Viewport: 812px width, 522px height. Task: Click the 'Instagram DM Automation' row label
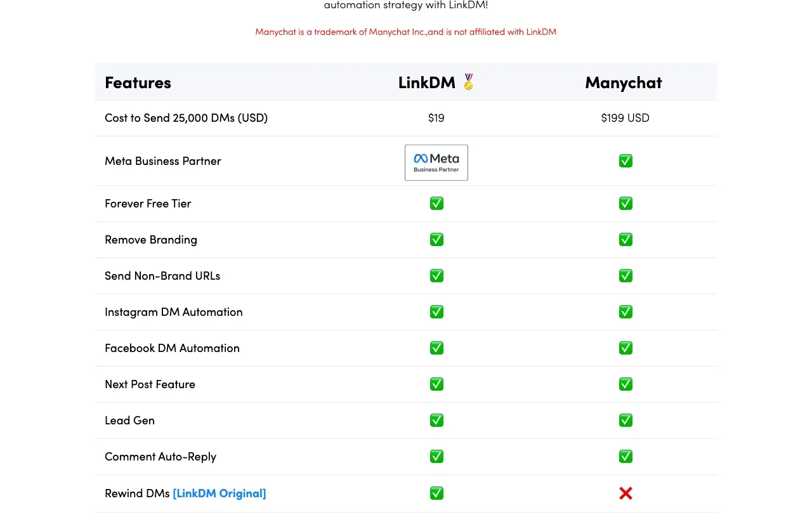pyautogui.click(x=174, y=312)
